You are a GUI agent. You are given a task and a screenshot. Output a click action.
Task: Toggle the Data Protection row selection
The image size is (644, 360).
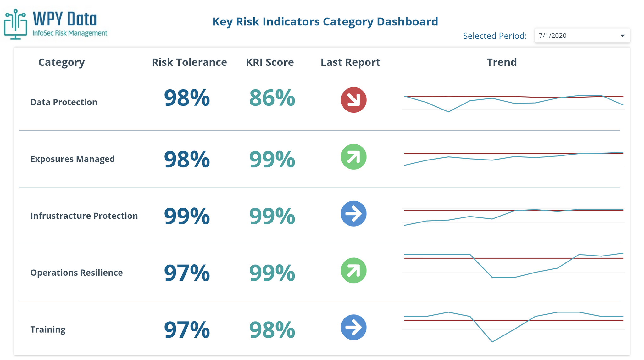pyautogui.click(x=64, y=102)
